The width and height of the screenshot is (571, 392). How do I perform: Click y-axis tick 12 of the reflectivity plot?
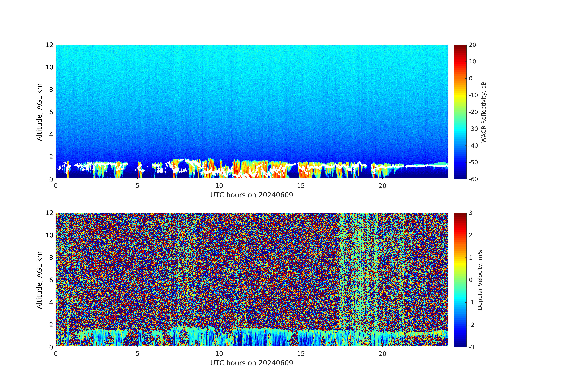[49, 45]
